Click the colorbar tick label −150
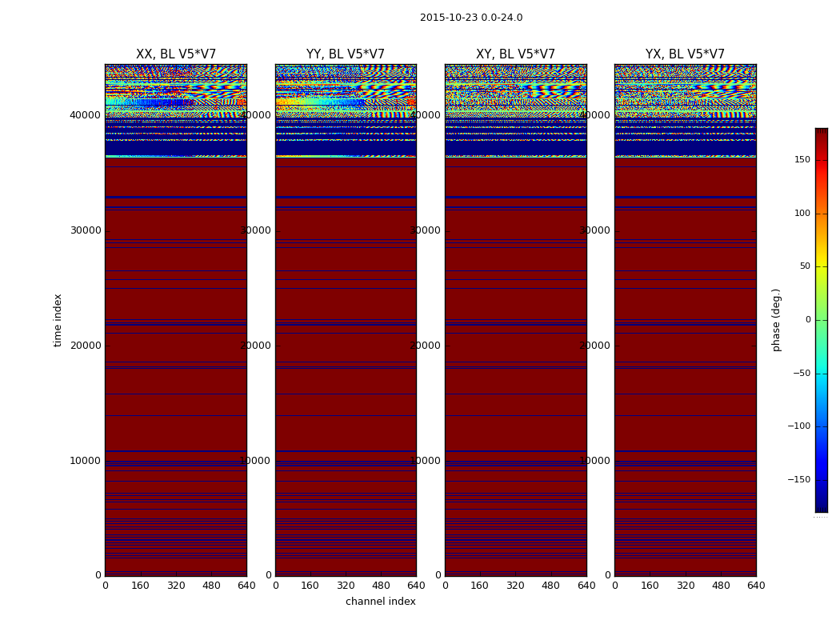 click(x=798, y=480)
